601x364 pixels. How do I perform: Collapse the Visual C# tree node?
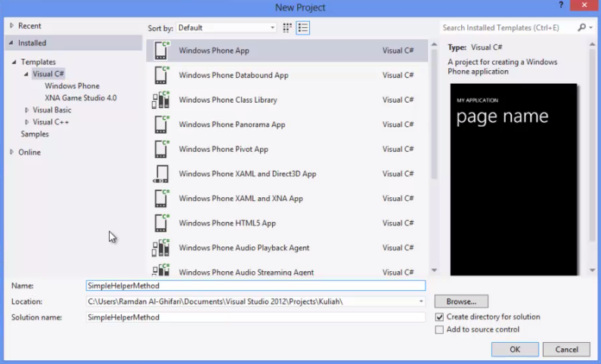point(26,74)
